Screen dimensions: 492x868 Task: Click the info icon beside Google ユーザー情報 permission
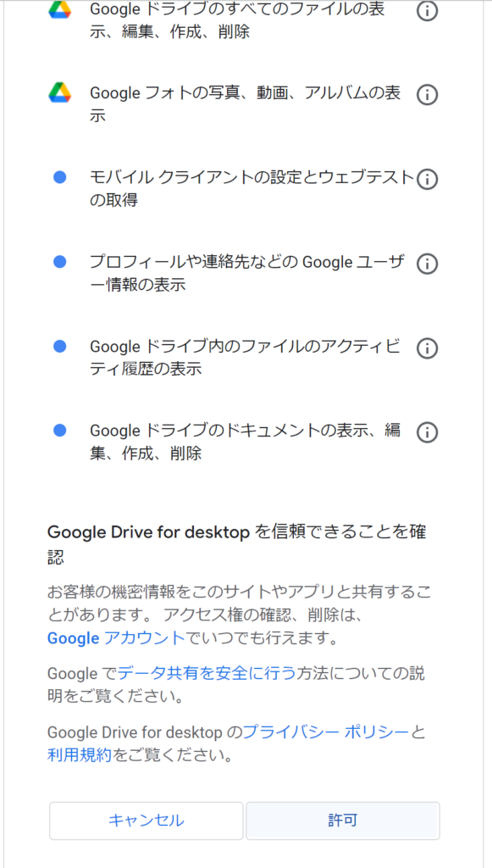(x=428, y=264)
